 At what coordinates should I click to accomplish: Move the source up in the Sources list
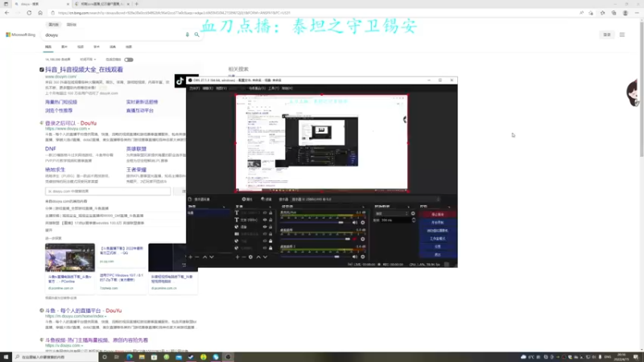tap(258, 257)
